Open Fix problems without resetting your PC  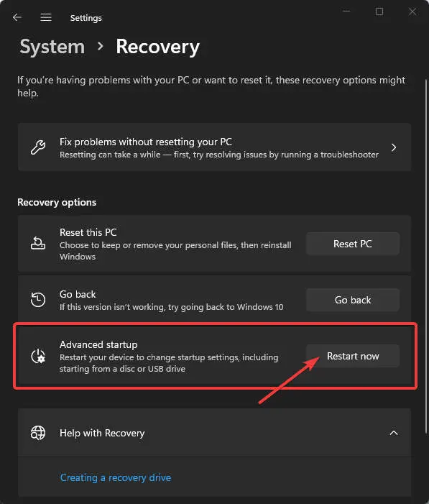[x=214, y=147]
